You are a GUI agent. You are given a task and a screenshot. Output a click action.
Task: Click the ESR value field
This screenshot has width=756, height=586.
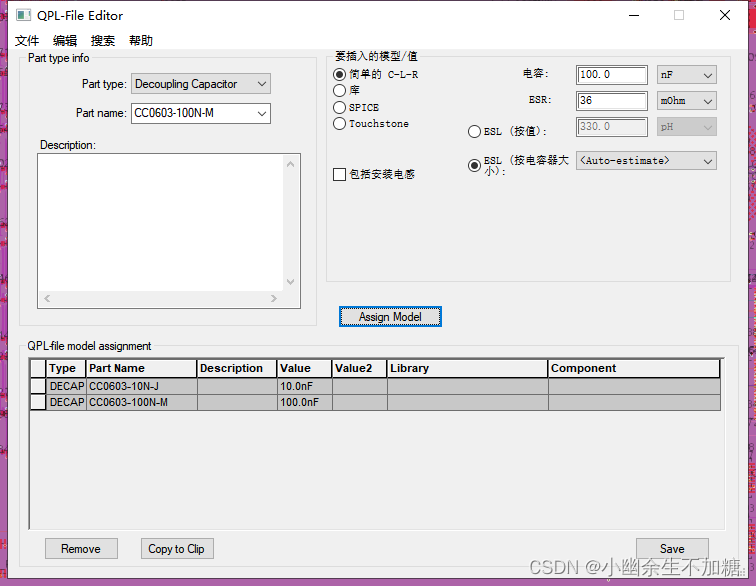coord(612,101)
